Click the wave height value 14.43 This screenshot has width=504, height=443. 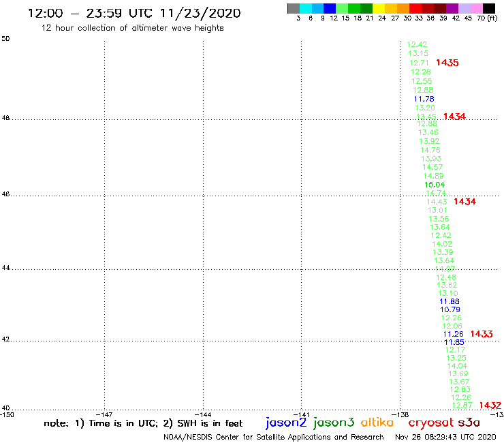(437, 202)
